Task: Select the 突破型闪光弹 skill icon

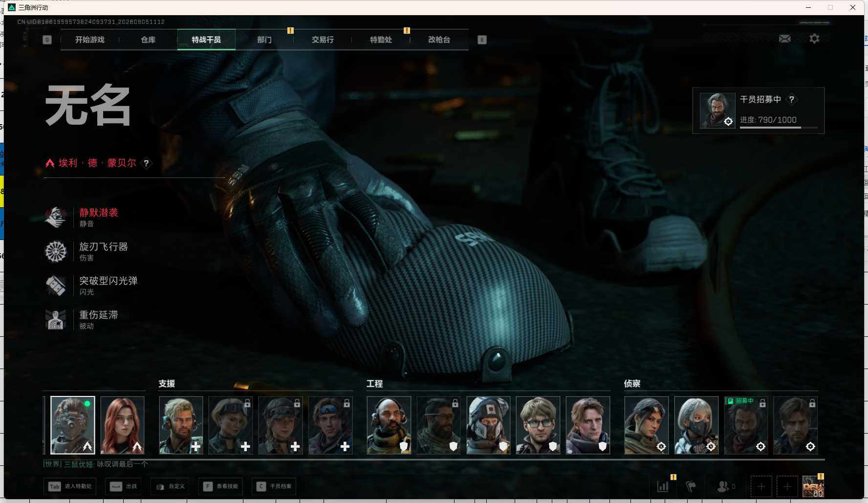Action: click(x=56, y=285)
